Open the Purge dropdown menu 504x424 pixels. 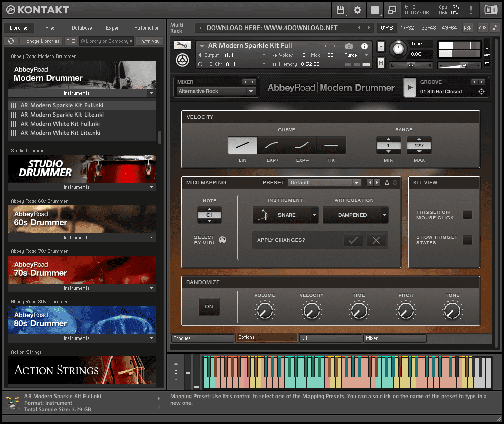pos(356,55)
